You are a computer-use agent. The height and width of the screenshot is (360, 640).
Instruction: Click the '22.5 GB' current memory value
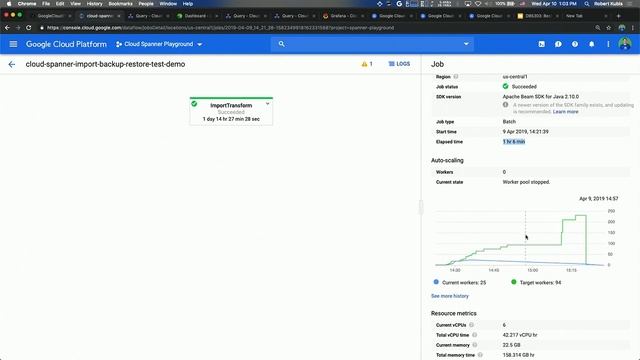(511, 345)
